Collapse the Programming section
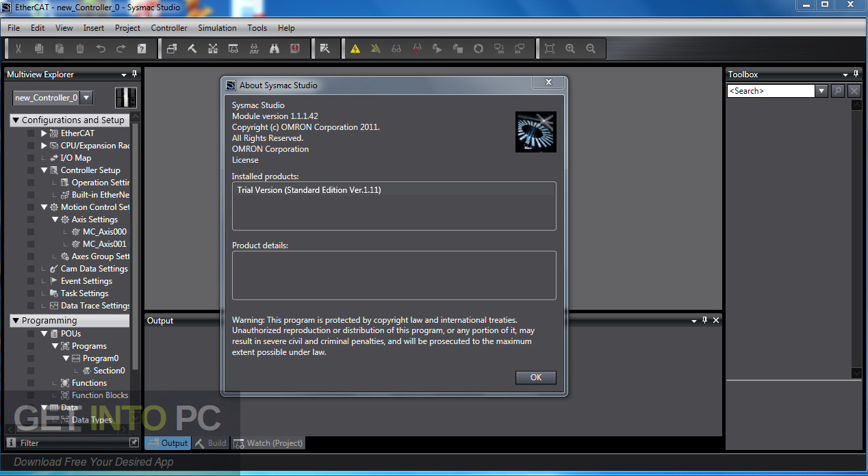Image resolution: width=868 pixels, height=476 pixels. 16,320
